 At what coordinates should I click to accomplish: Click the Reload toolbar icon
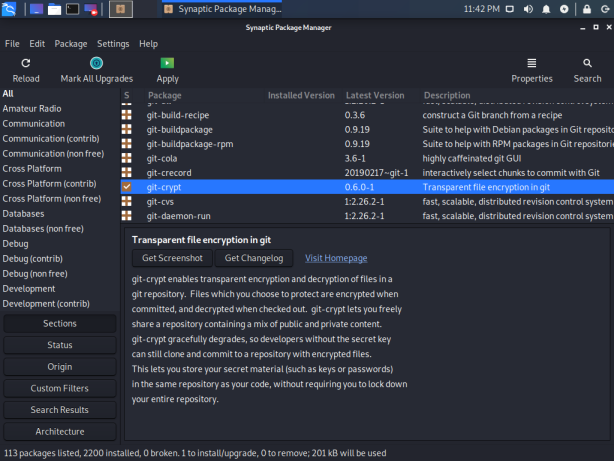(x=26, y=63)
